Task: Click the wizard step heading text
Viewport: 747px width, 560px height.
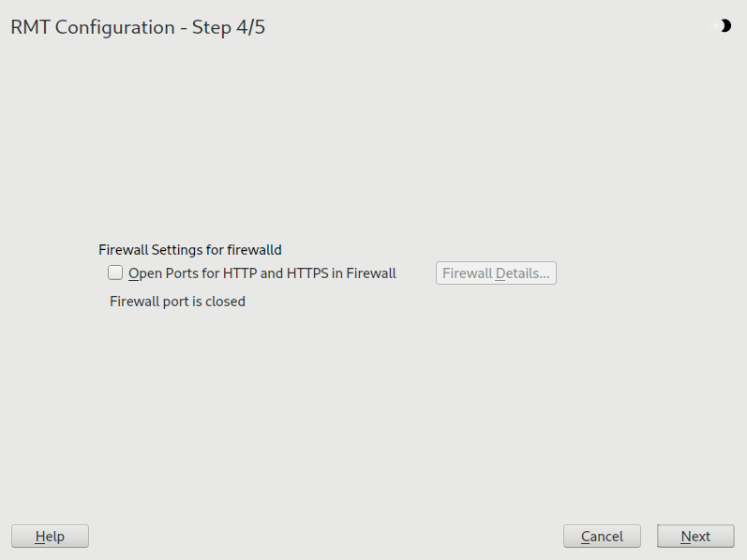Action: [x=138, y=27]
